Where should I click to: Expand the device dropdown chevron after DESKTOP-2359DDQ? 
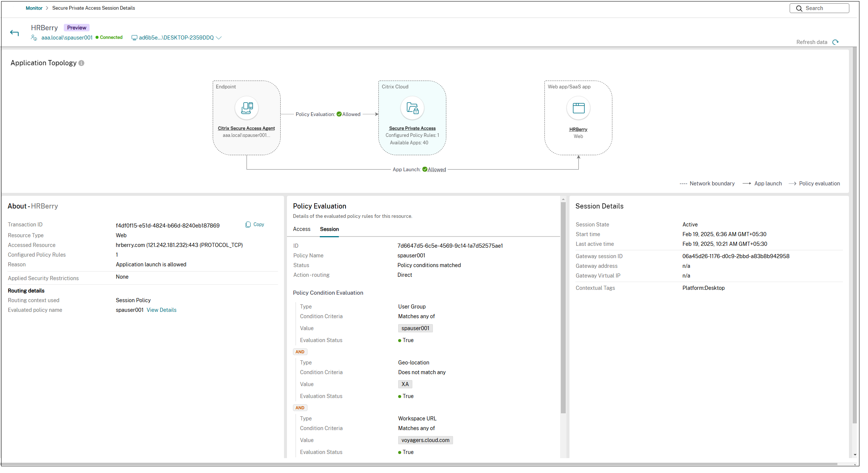click(x=219, y=38)
